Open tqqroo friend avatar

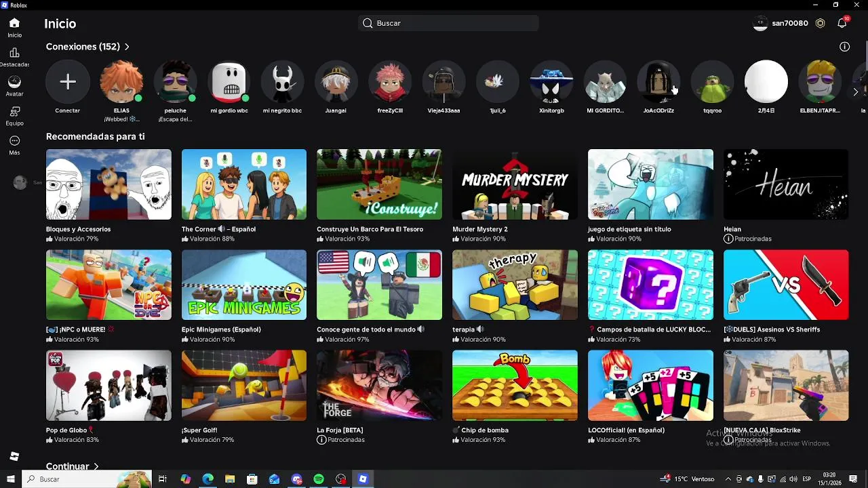point(712,82)
